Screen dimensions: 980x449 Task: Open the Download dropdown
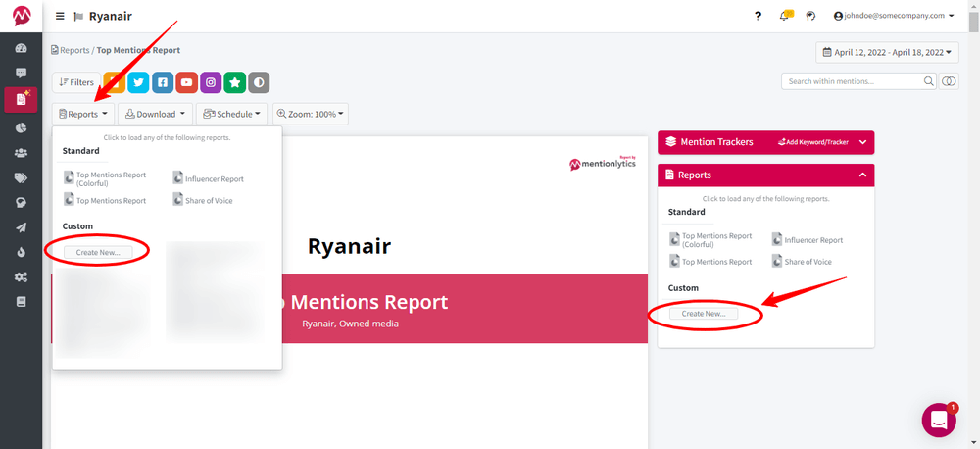(155, 114)
